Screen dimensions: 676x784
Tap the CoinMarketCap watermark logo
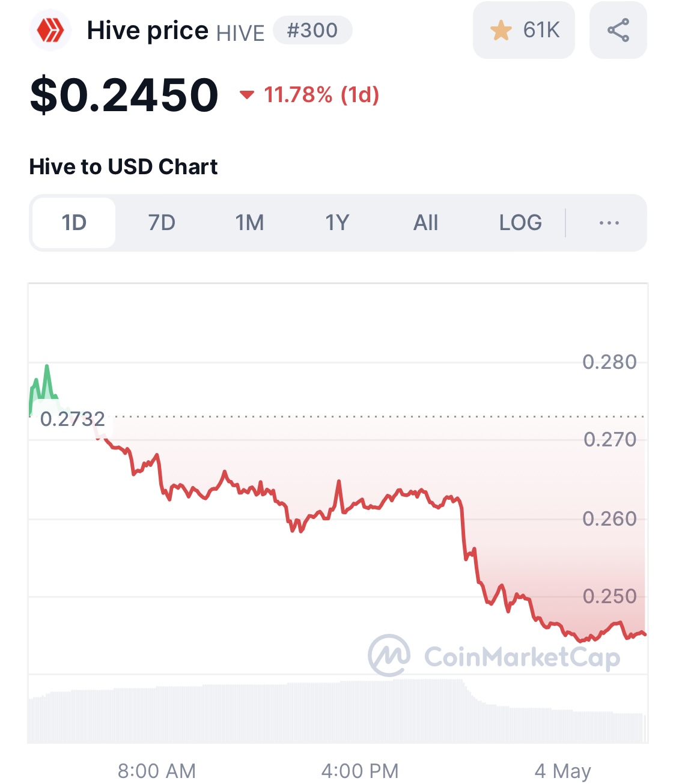[x=494, y=655]
